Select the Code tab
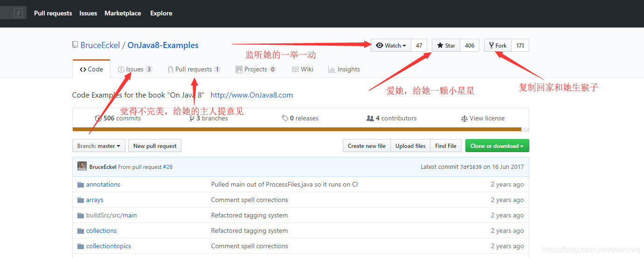The height and width of the screenshot is (258, 644). click(x=91, y=69)
